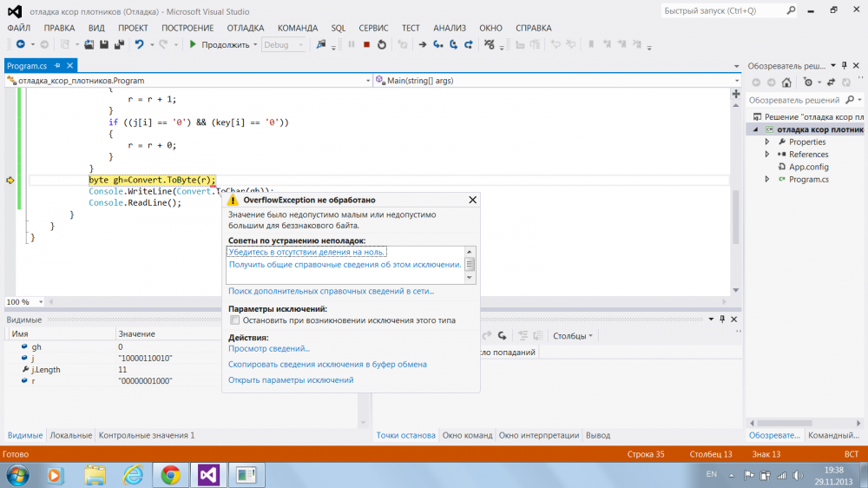Click the Navigate Backward arrow icon
This screenshot has width=868, height=488.
(x=21, y=44)
